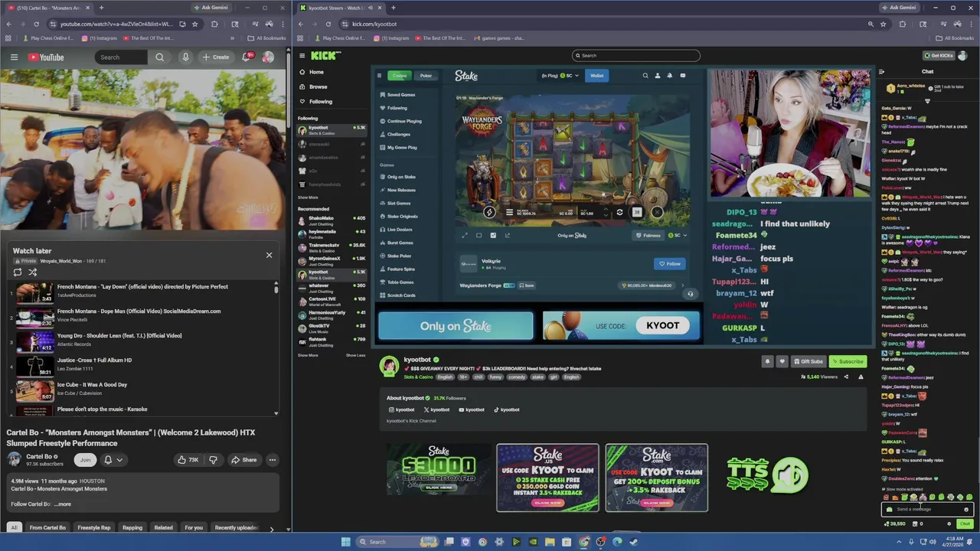Bookmark Kick page with star icon
980x551 pixels.
[884, 24]
